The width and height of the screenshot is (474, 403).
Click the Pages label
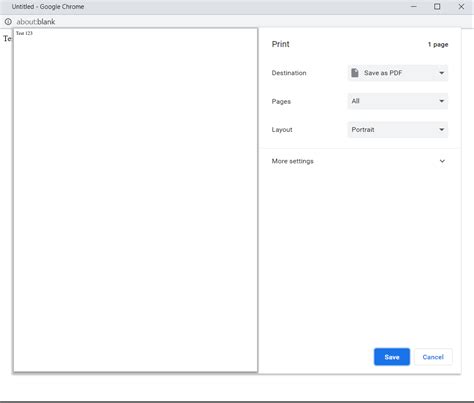coord(281,102)
